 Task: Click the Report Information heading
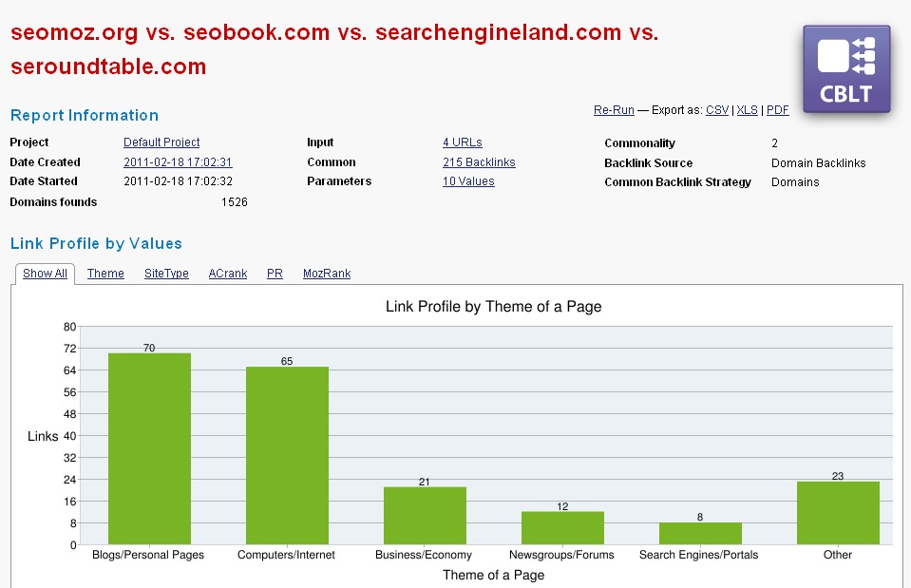pyautogui.click(x=85, y=115)
